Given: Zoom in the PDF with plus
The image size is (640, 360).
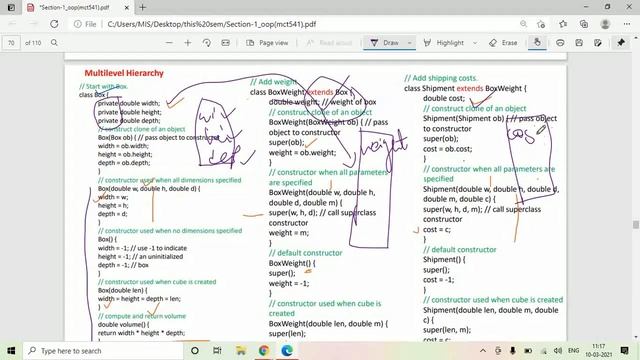Looking at the screenshot, I should 188,42.
